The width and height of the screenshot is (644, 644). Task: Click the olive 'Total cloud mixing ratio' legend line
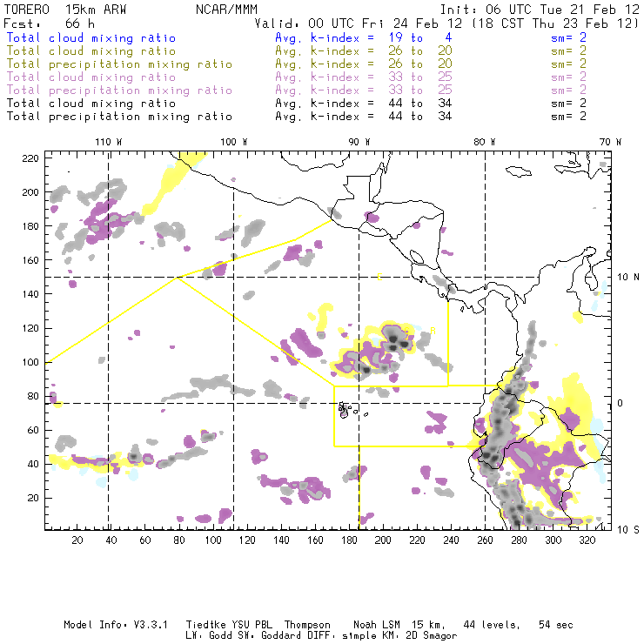(x=91, y=51)
